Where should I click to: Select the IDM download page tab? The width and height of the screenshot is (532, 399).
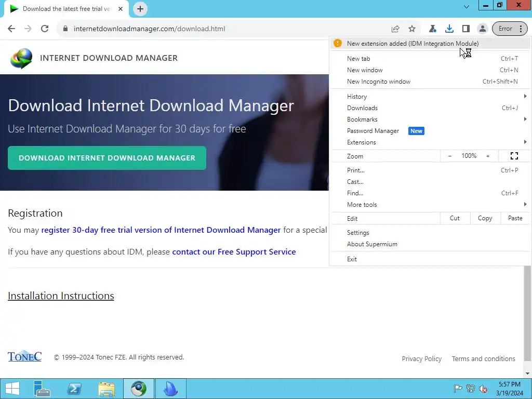click(x=66, y=9)
